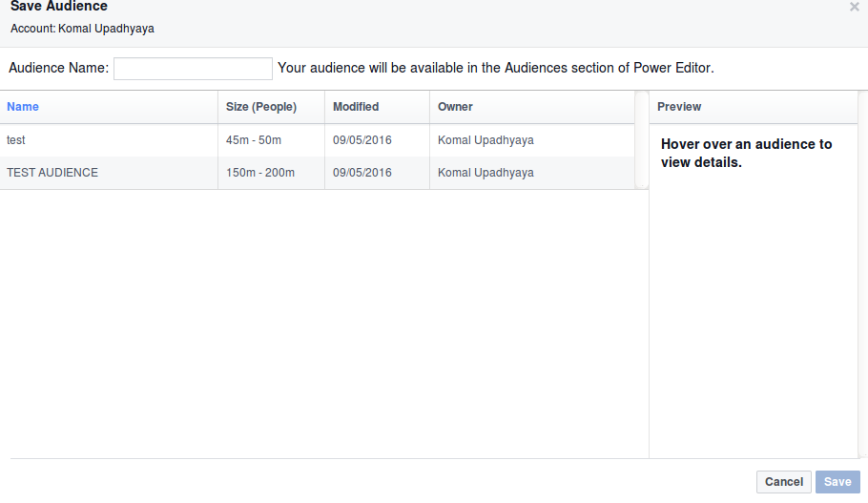This screenshot has height=503, width=868.
Task: Click the modified date in the test row
Action: (x=362, y=140)
